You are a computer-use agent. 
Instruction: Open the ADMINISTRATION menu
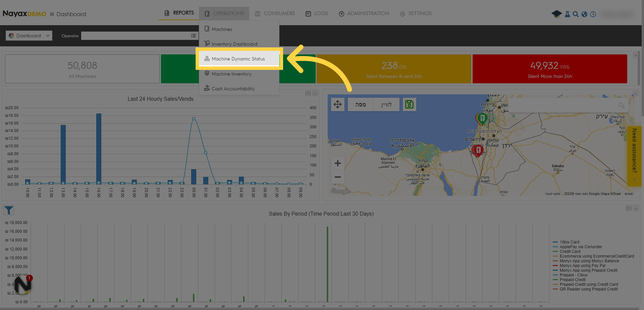point(364,13)
